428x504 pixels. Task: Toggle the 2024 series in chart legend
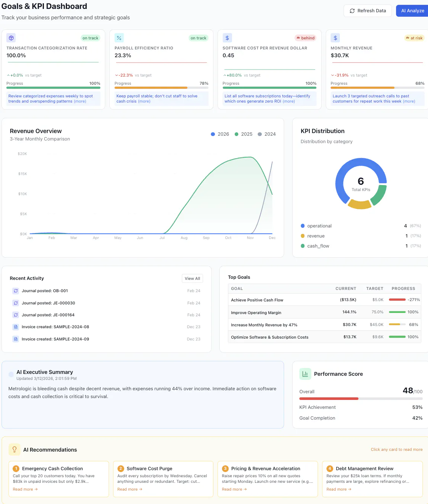point(267,134)
